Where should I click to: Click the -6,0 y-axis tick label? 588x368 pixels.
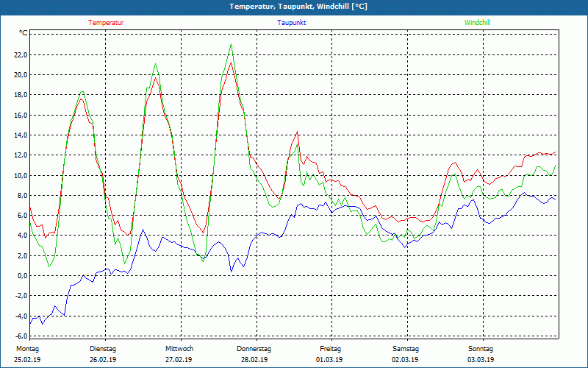point(21,336)
